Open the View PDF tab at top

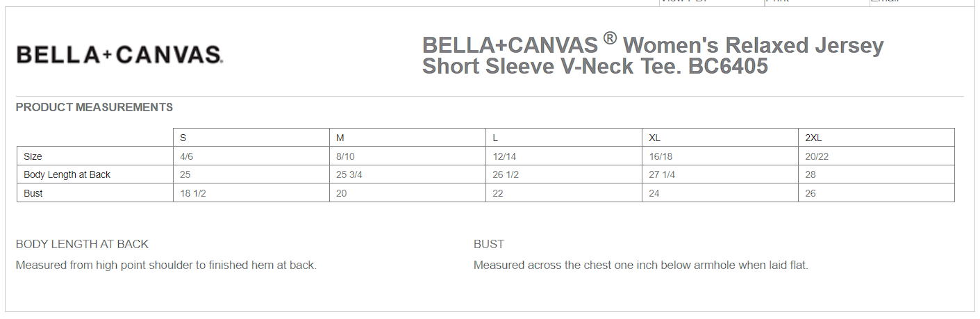tap(711, 2)
